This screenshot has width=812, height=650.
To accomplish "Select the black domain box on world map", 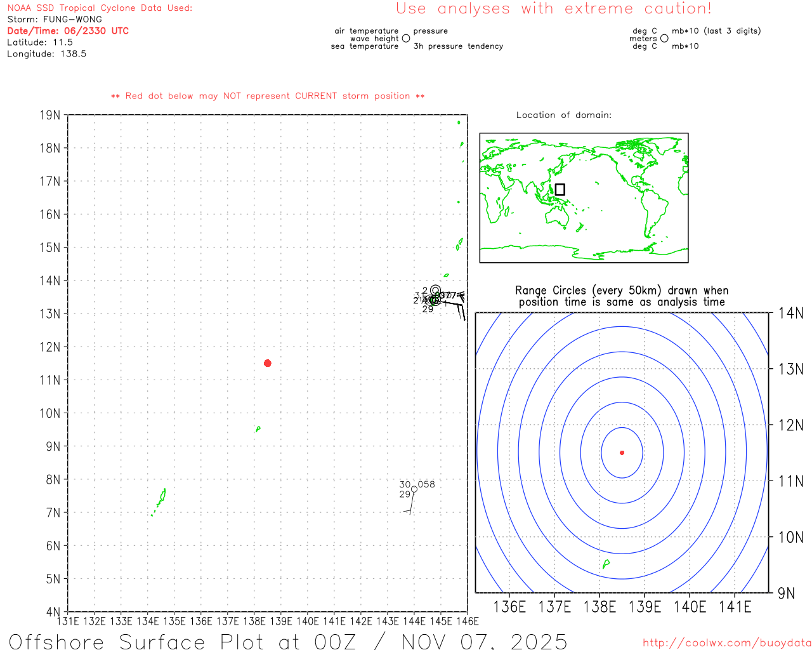I will 560,189.
